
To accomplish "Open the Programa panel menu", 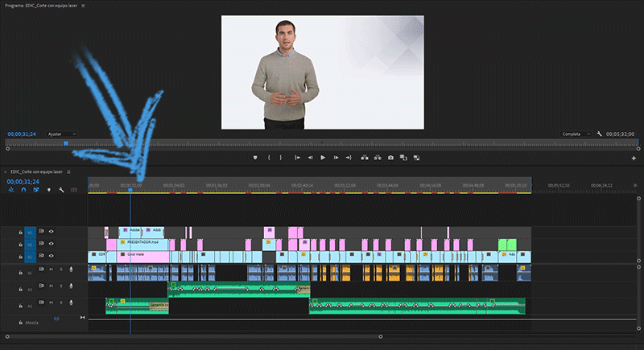I will pyautogui.click(x=83, y=4).
